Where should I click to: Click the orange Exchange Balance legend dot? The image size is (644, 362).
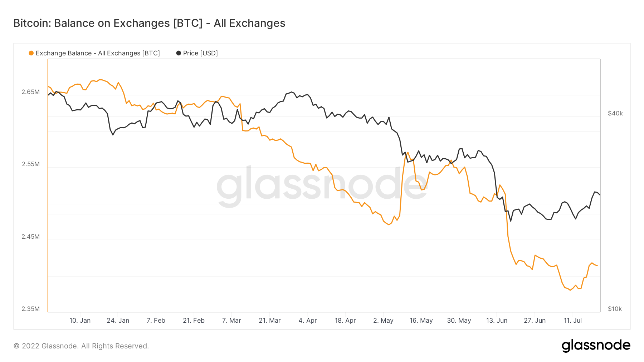31,53
